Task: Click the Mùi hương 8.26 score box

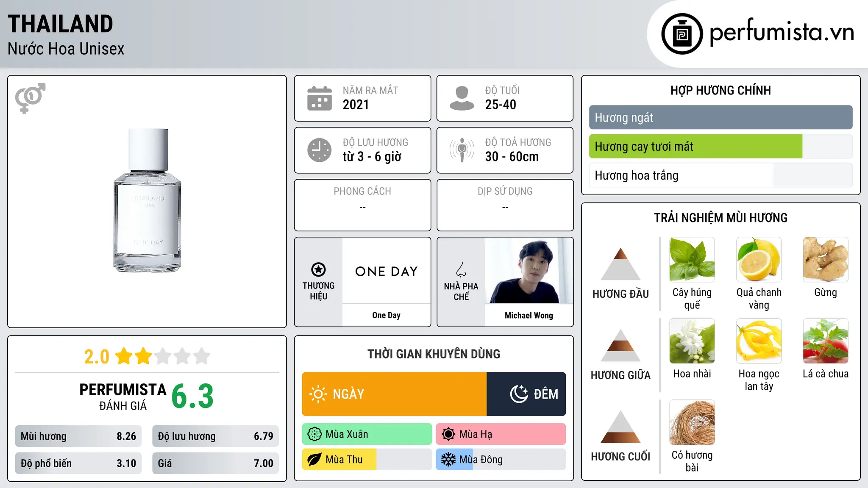Action: coord(78,436)
